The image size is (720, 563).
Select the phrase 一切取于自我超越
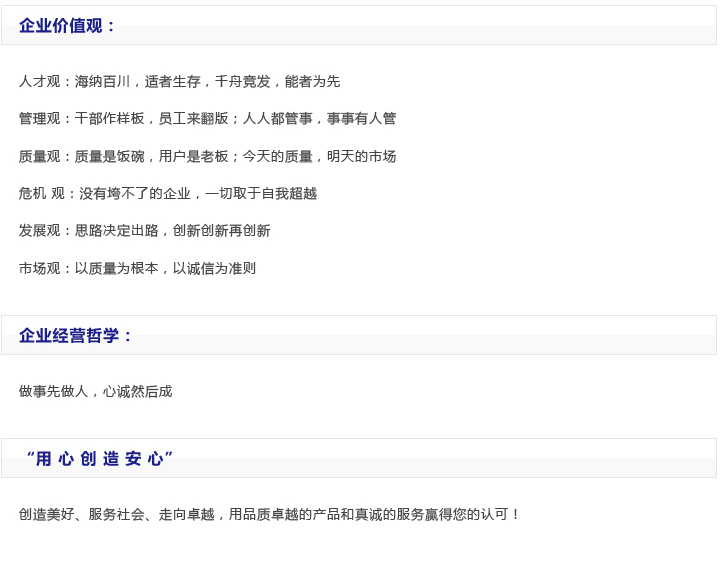261,193
